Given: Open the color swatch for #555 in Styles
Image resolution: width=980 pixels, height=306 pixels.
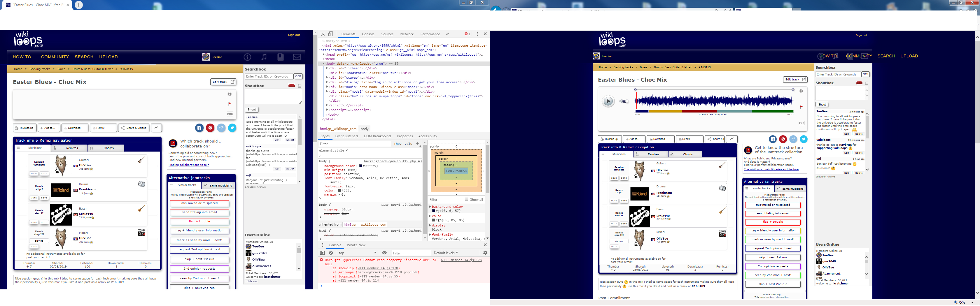Looking at the screenshot, I should pos(339,190).
